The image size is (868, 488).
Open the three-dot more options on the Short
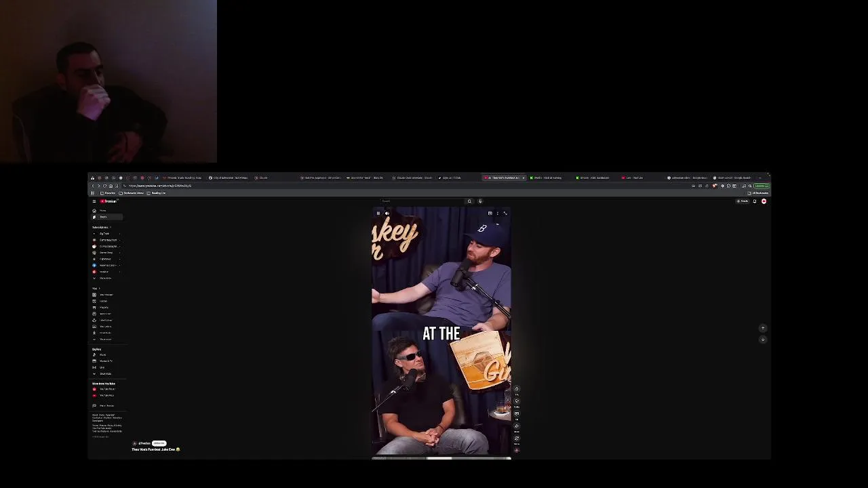click(x=497, y=213)
